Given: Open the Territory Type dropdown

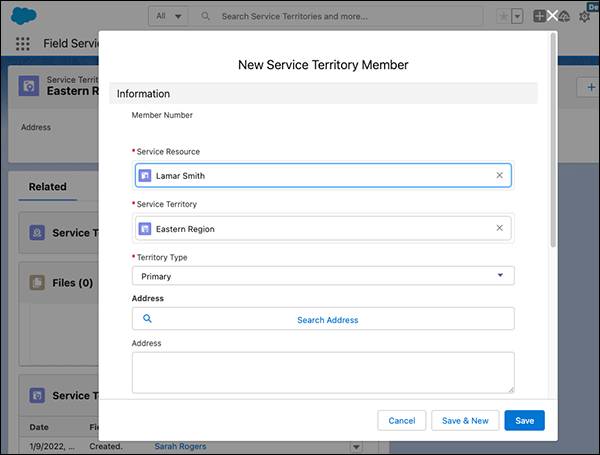Looking at the screenshot, I should click(x=323, y=276).
